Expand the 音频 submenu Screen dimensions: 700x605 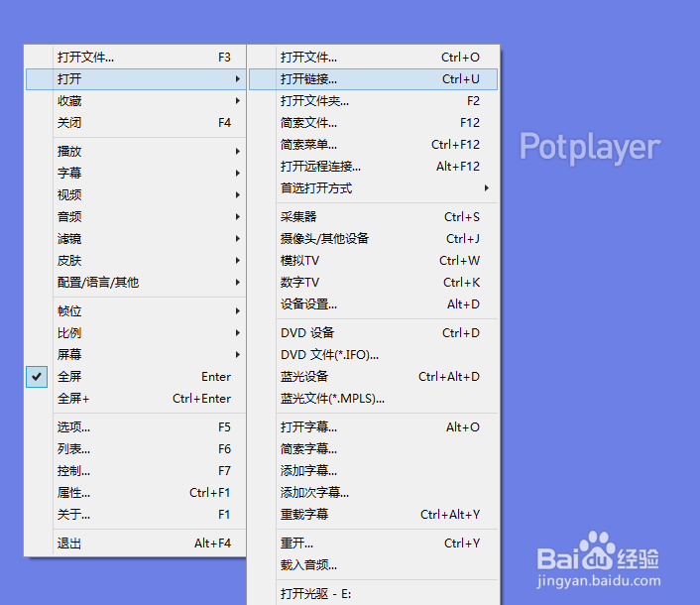pyautogui.click(x=136, y=217)
